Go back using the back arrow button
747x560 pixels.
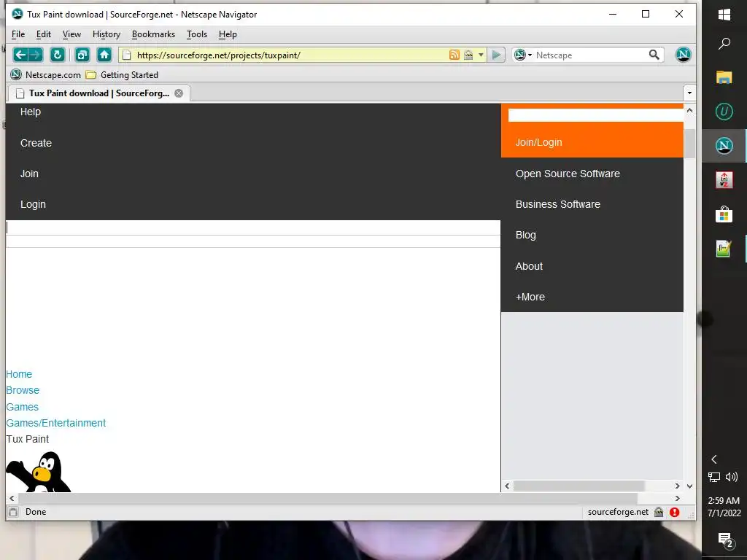click(x=20, y=55)
